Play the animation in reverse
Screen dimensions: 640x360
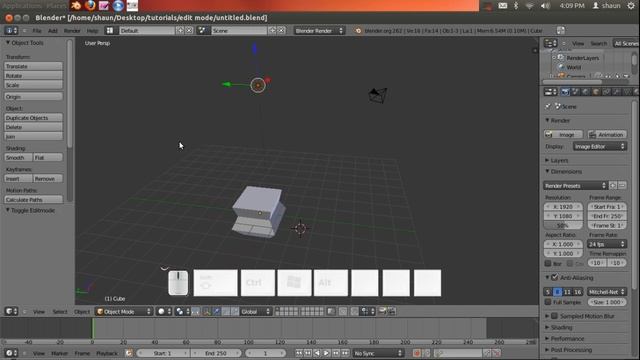coord(318,353)
